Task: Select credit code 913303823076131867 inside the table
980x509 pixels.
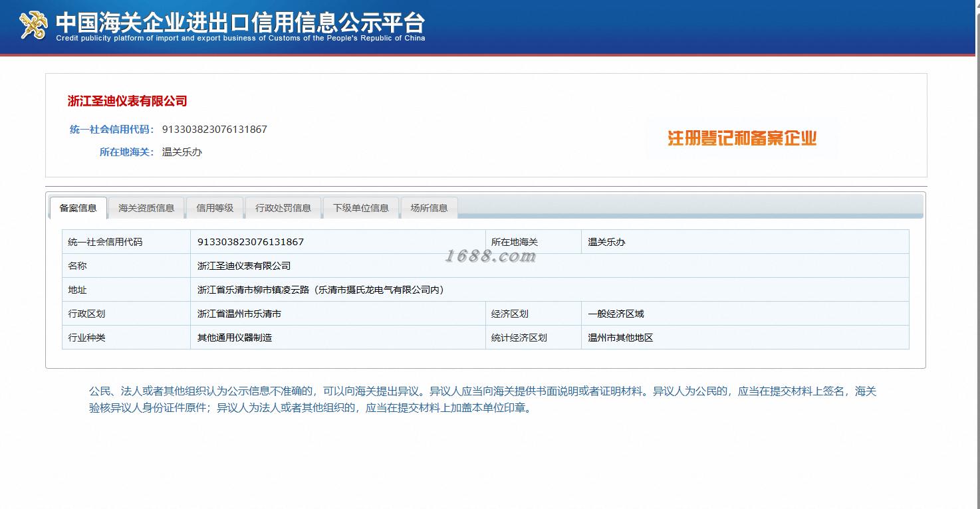Action: click(251, 242)
